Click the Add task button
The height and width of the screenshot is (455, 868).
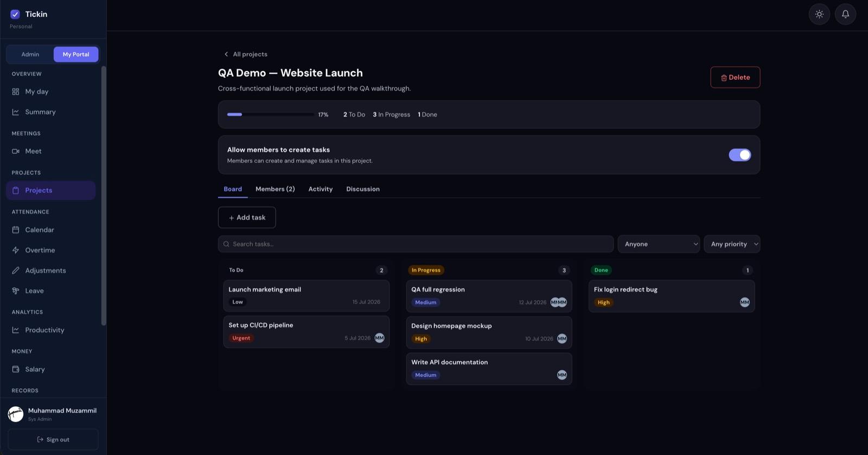click(x=247, y=217)
